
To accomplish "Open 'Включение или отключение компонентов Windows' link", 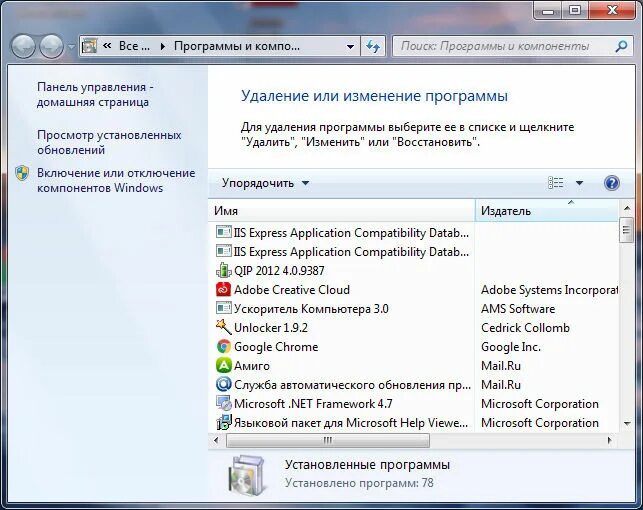I will (x=116, y=180).
